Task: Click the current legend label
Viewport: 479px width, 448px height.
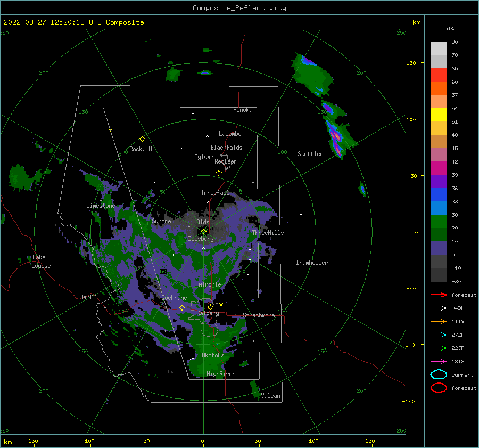Action: point(463,374)
